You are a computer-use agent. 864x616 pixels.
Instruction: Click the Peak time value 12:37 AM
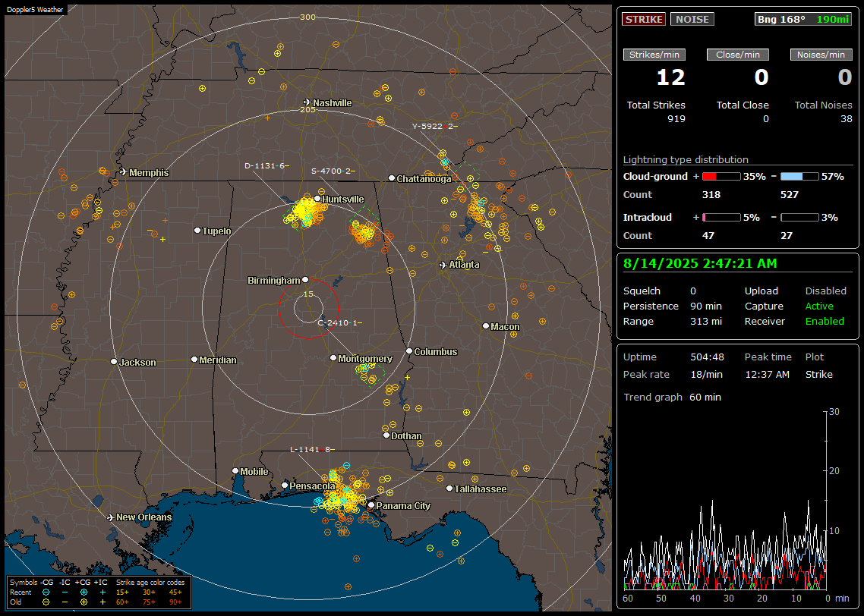[x=767, y=374]
